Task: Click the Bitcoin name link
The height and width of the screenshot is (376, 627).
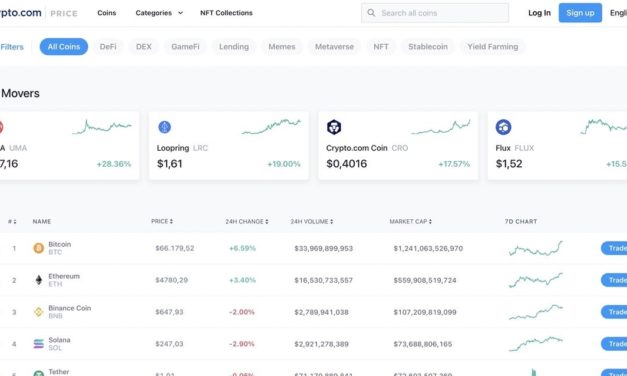Action: click(x=60, y=244)
